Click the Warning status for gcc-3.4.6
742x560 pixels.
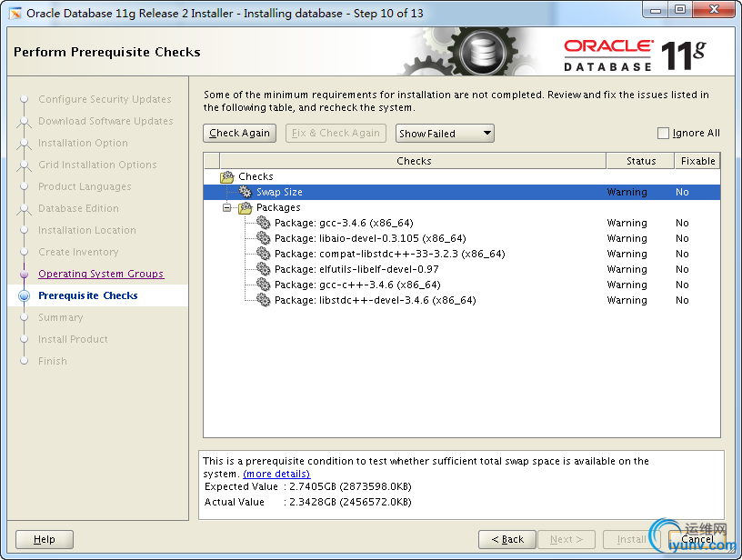pyautogui.click(x=627, y=223)
